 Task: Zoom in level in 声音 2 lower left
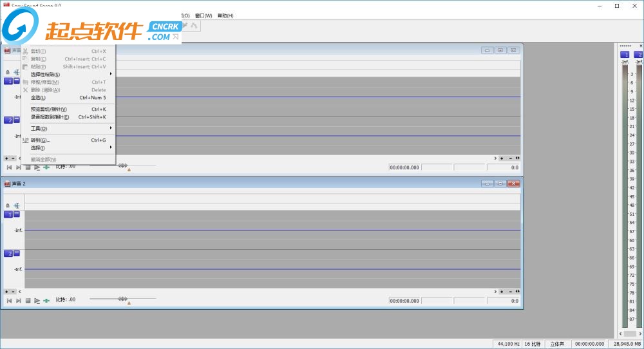click(x=6, y=292)
